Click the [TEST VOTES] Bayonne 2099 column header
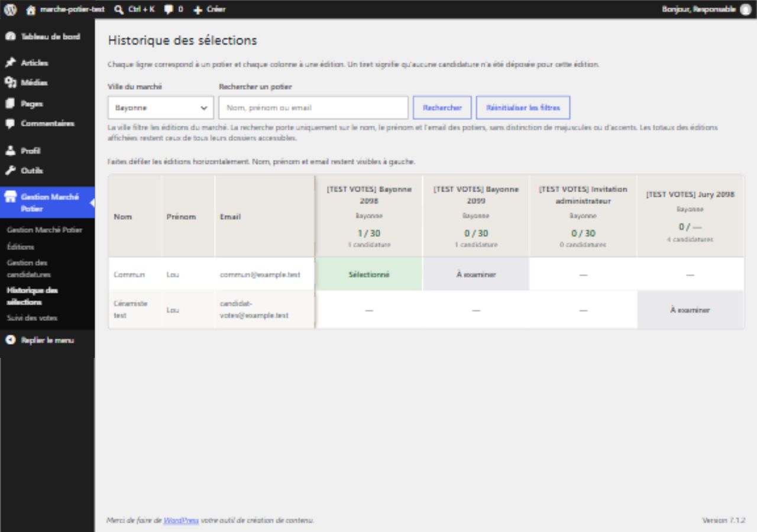This screenshot has height=532, width=757. [476, 216]
